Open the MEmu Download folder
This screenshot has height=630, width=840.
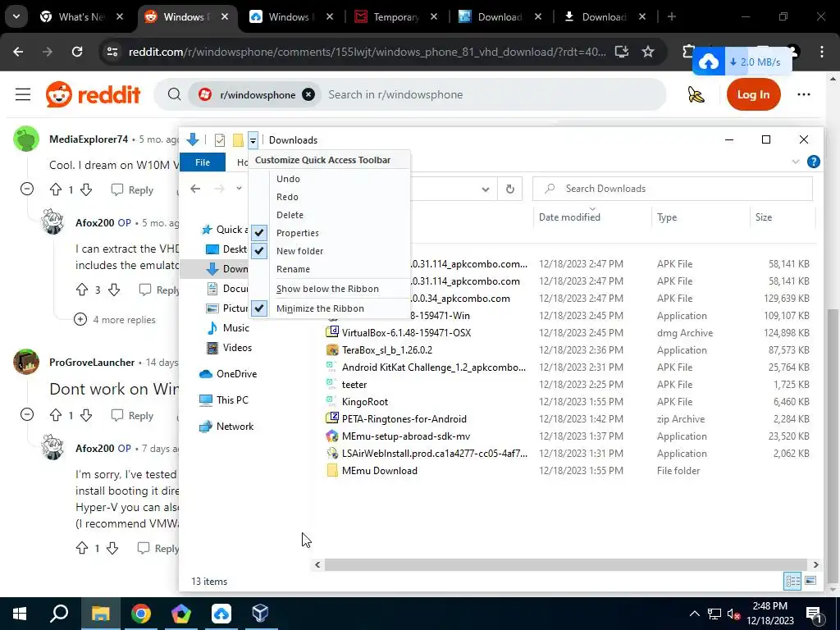click(x=379, y=470)
